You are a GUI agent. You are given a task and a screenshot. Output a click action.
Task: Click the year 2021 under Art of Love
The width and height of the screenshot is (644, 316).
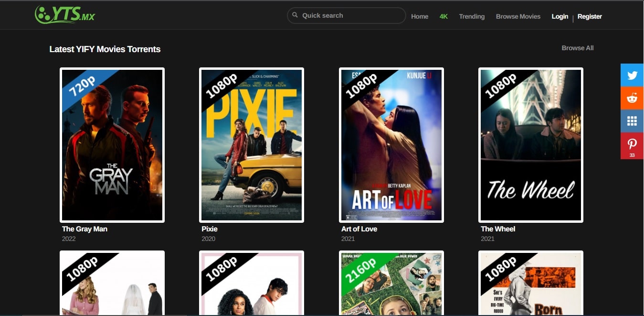tap(348, 239)
